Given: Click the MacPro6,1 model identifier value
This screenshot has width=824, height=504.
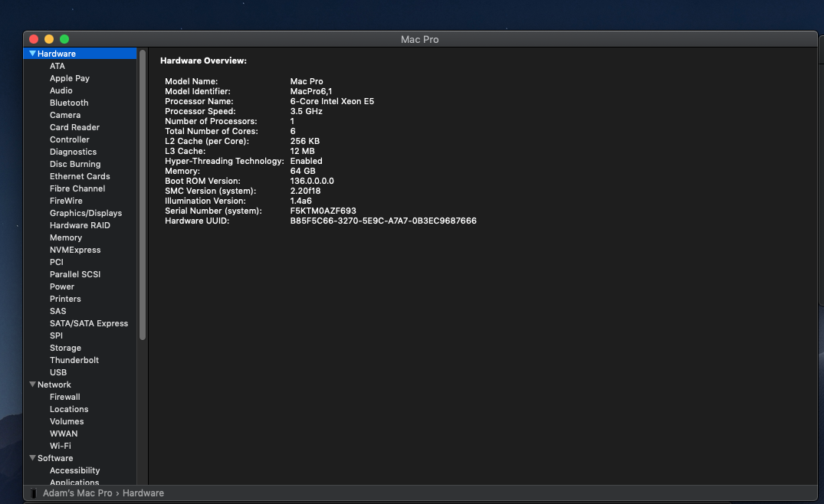Looking at the screenshot, I should (x=311, y=91).
